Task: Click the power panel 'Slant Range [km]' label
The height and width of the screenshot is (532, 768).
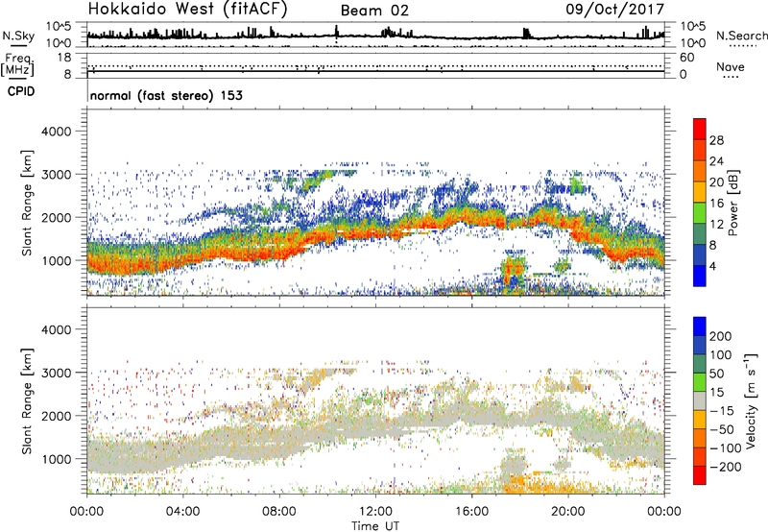Action: click(x=27, y=203)
